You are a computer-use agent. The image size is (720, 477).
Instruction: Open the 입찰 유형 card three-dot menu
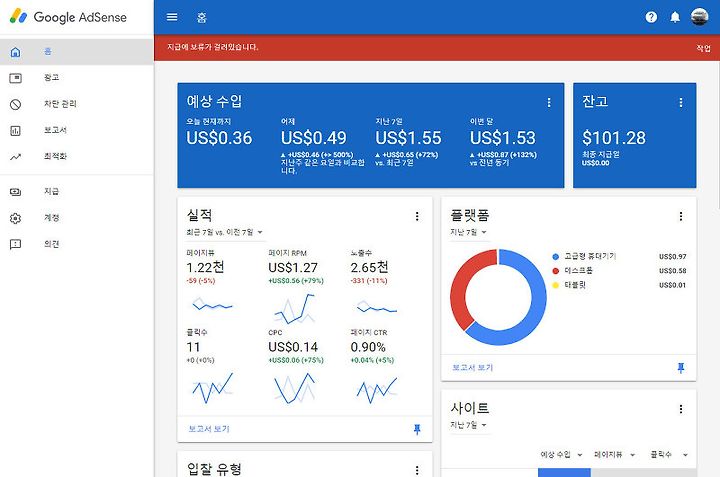(417, 470)
